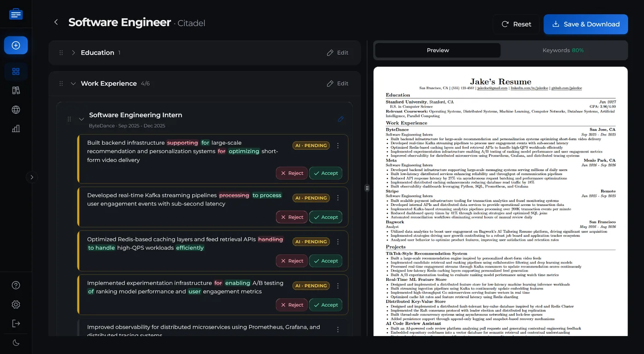644x354 pixels.
Task: Collapse the Work Experience section
Action: pos(73,84)
